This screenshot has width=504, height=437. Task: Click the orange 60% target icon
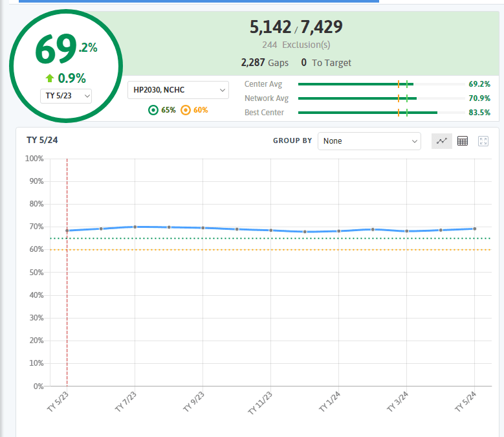(x=186, y=110)
